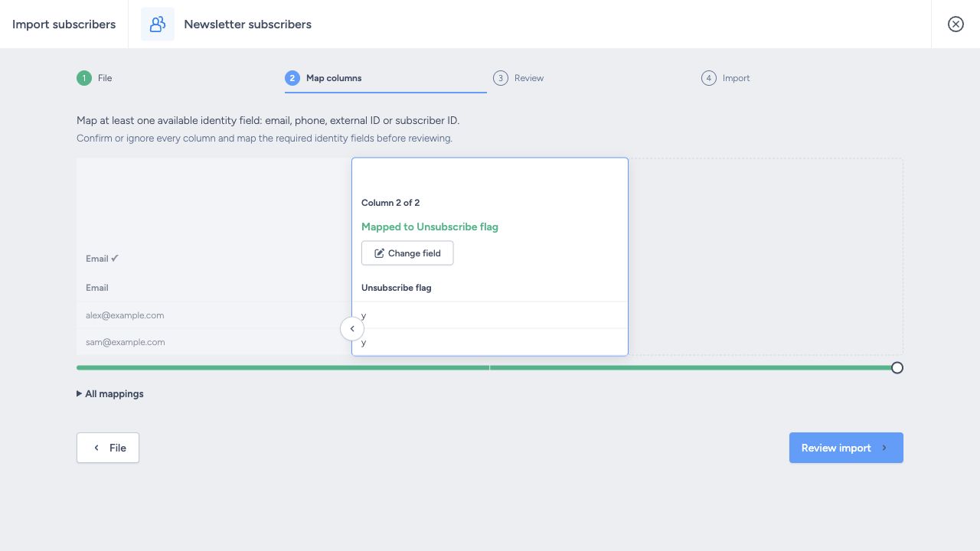Open the File step tab
Image resolution: width=980 pixels, height=551 pixels.
click(95, 78)
